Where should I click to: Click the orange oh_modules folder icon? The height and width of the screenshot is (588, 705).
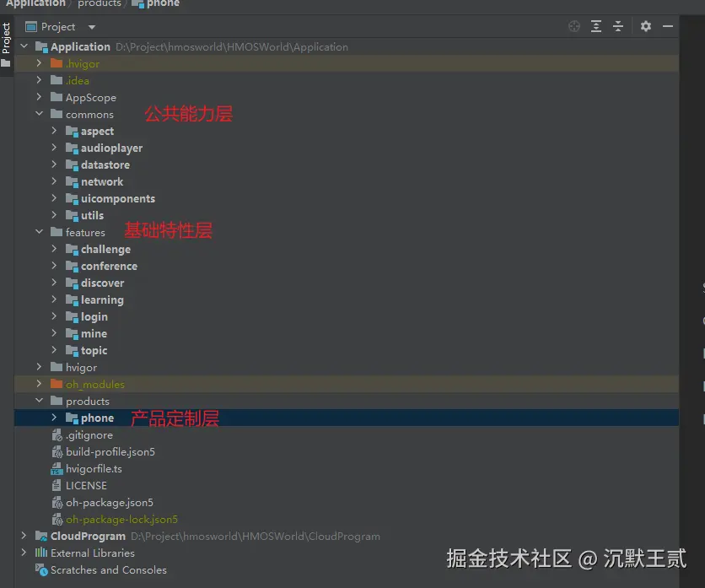[57, 384]
